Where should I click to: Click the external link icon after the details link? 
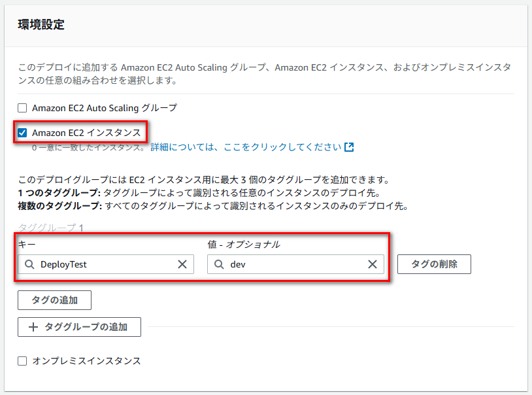pos(349,147)
